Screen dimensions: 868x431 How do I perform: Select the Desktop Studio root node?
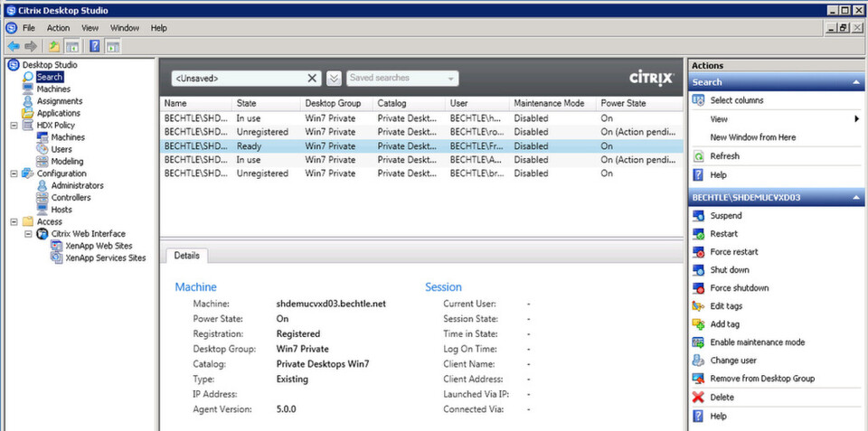coord(50,65)
